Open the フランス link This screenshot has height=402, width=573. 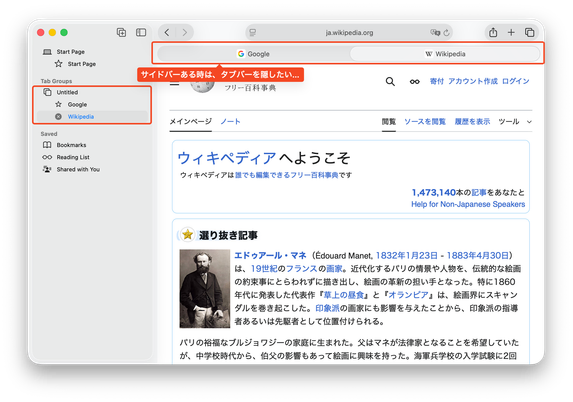[301, 269]
